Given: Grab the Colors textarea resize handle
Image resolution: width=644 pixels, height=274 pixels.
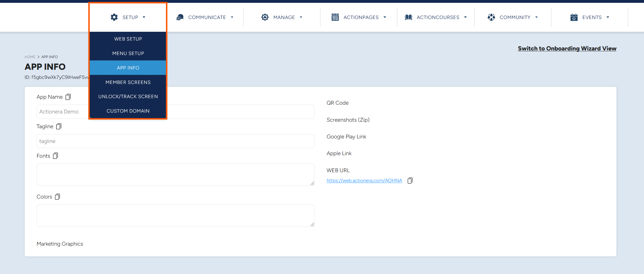Looking at the screenshot, I should tap(312, 224).
